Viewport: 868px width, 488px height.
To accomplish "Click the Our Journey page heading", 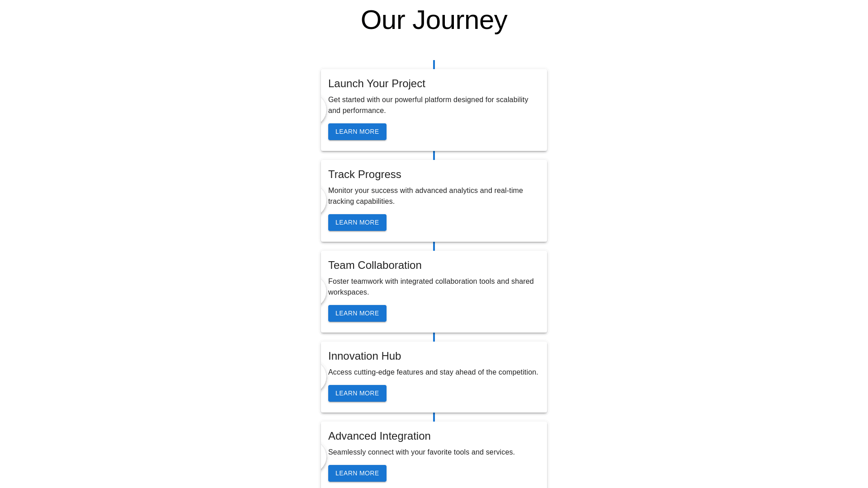I will point(434,20).
